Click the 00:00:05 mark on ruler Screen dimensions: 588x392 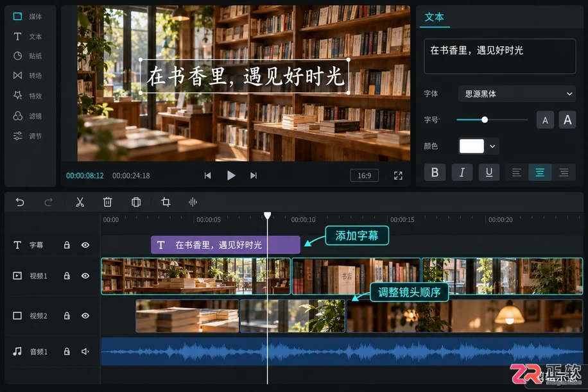point(209,220)
